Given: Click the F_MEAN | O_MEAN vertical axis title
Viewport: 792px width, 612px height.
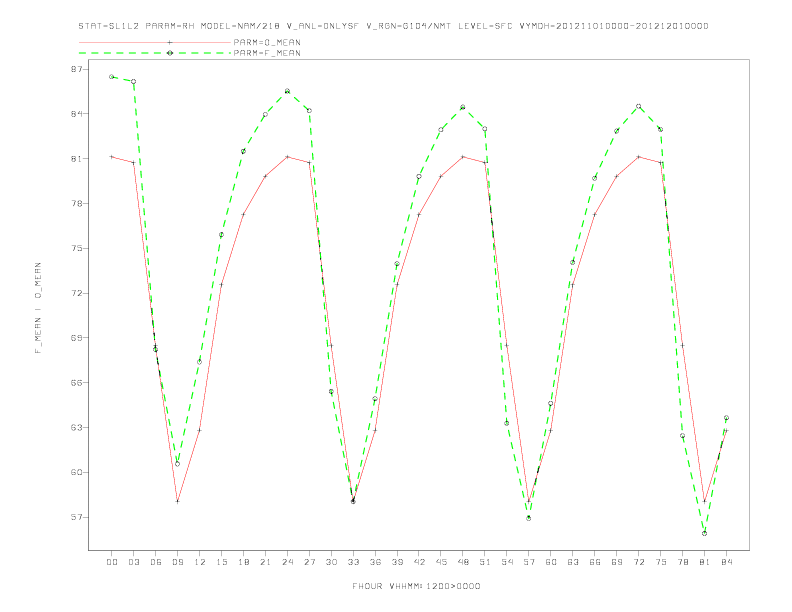Looking at the screenshot, I should [x=38, y=308].
